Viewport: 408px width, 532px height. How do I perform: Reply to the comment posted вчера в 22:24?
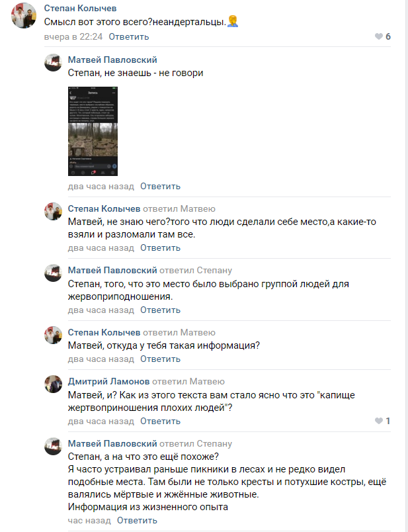128,36
